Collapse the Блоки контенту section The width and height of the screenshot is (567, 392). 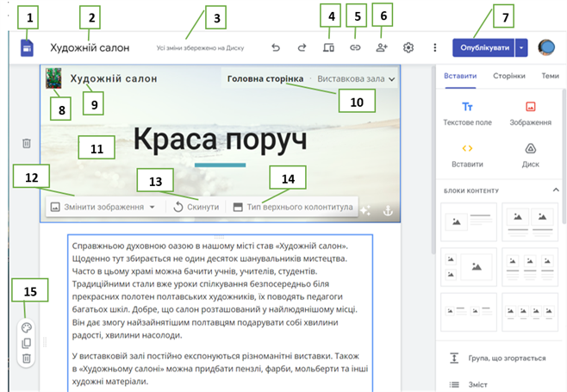(x=554, y=190)
